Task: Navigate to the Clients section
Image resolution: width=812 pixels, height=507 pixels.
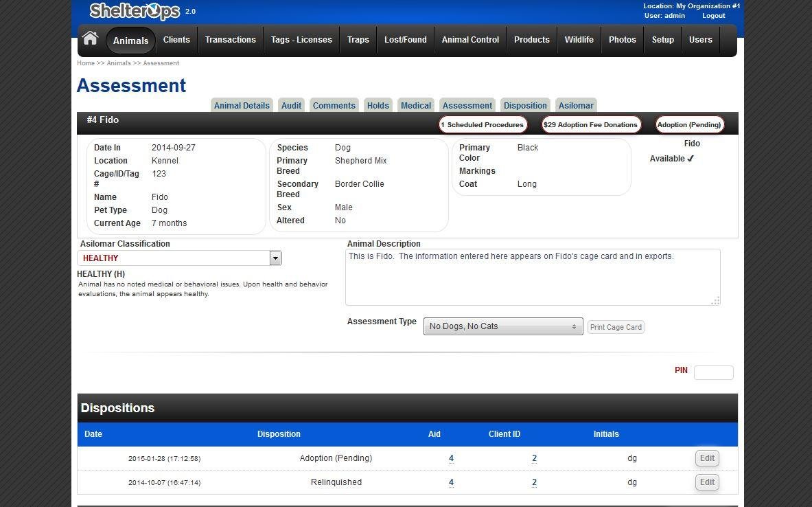Action: pyautogui.click(x=176, y=39)
